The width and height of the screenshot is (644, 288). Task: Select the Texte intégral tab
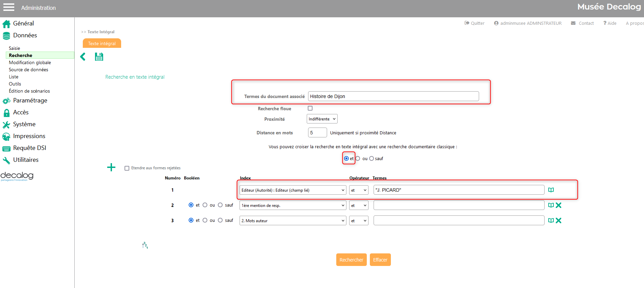tap(102, 43)
